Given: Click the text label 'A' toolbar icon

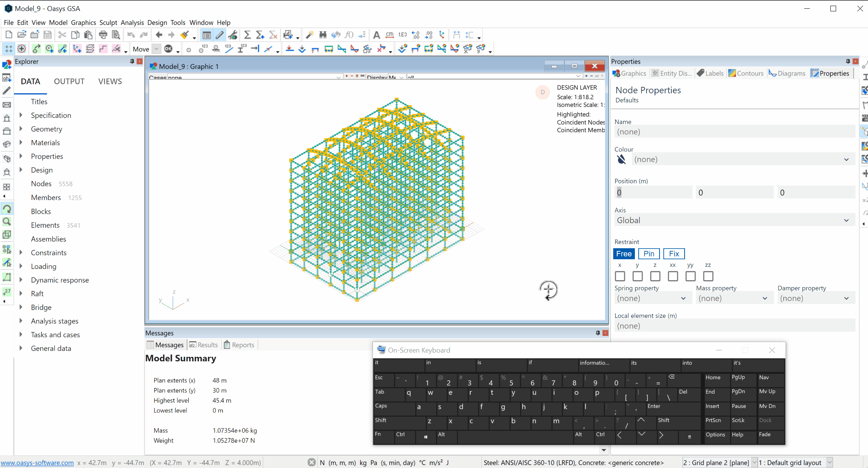Looking at the screenshot, I should pos(376,35).
